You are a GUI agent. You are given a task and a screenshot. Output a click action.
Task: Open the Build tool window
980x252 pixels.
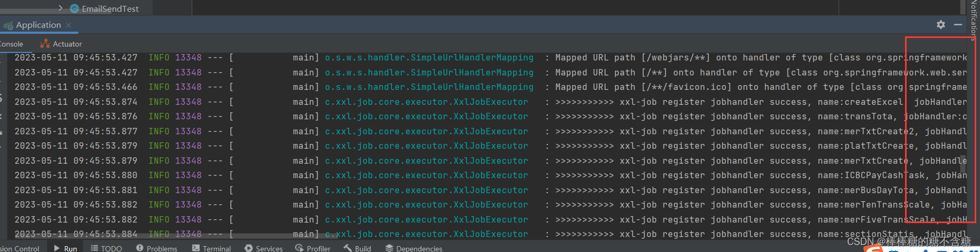357,248
